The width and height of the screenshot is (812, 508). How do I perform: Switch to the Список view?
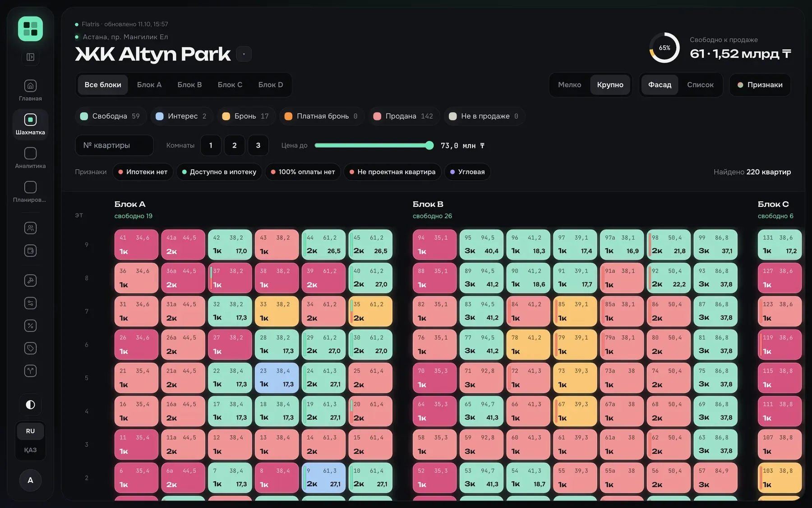(700, 85)
